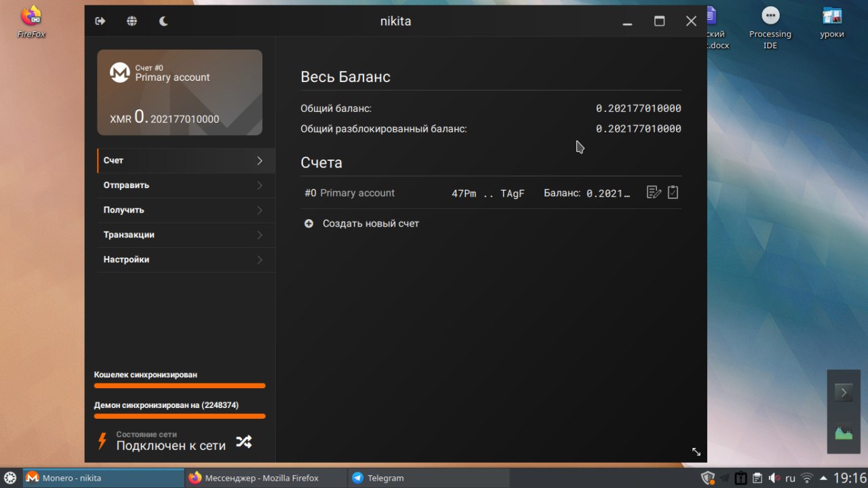Viewport: 868px width, 488px height.
Task: Open the Настройки menu item
Action: (x=186, y=260)
